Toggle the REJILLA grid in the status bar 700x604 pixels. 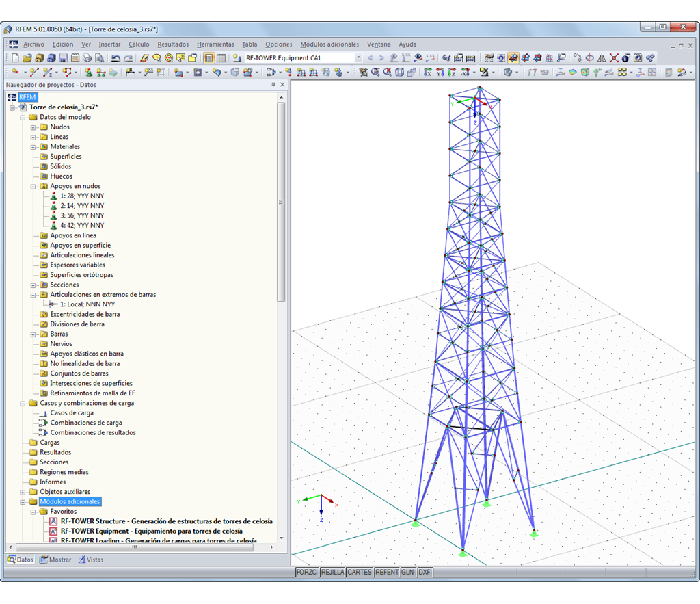pyautogui.click(x=332, y=572)
